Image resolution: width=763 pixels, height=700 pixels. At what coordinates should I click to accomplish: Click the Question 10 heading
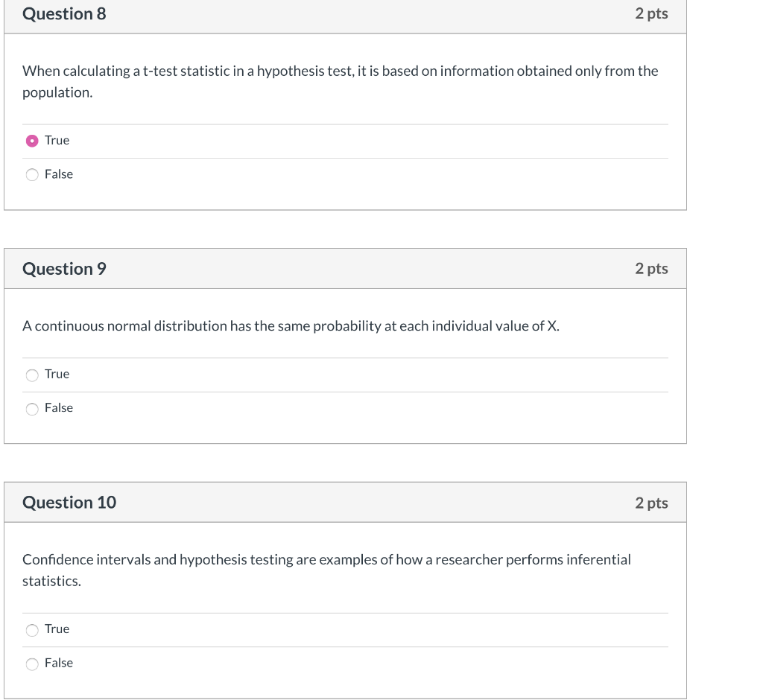coord(69,503)
